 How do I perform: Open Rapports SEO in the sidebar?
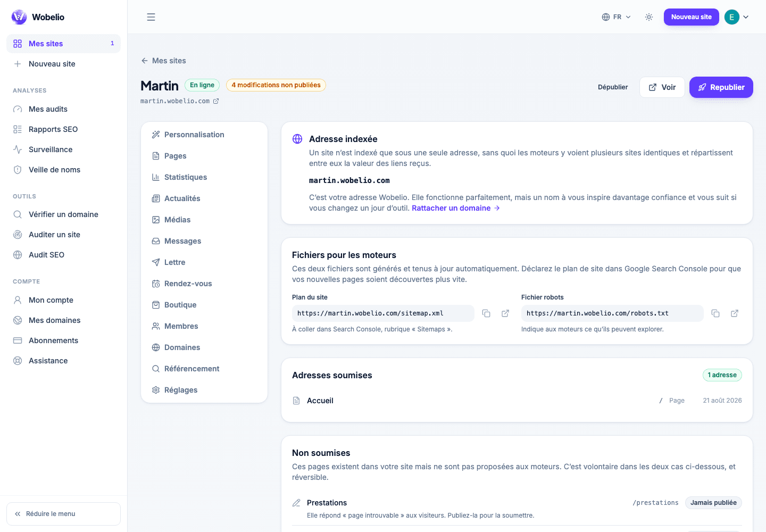pyautogui.click(x=63, y=129)
